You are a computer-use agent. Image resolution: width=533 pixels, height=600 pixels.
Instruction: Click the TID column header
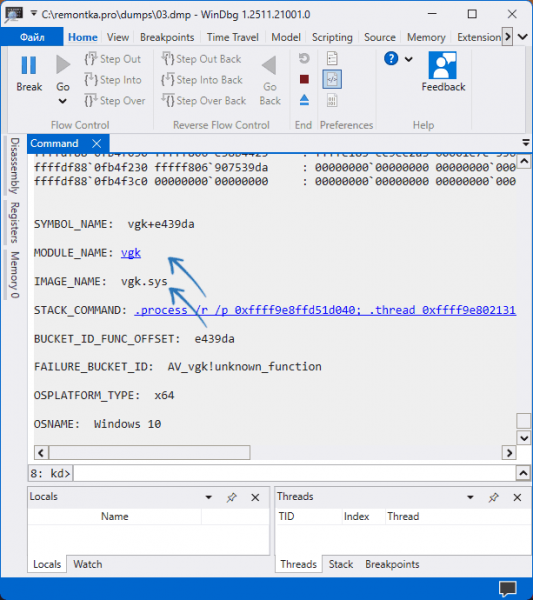click(287, 516)
